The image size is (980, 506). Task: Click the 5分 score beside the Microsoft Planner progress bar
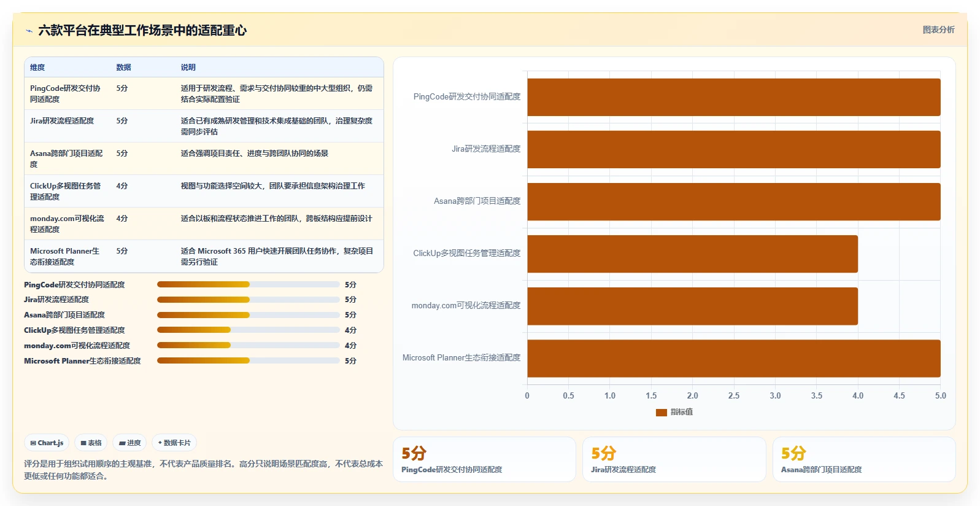350,361
